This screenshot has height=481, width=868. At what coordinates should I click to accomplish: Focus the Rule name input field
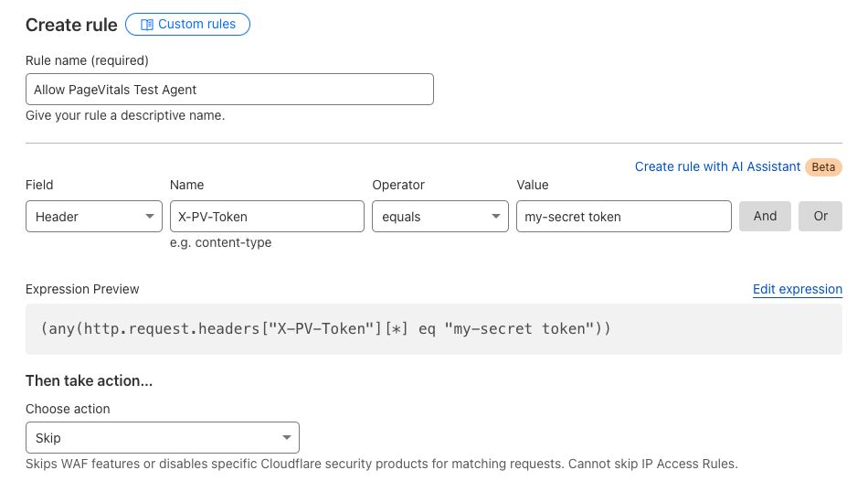229,90
